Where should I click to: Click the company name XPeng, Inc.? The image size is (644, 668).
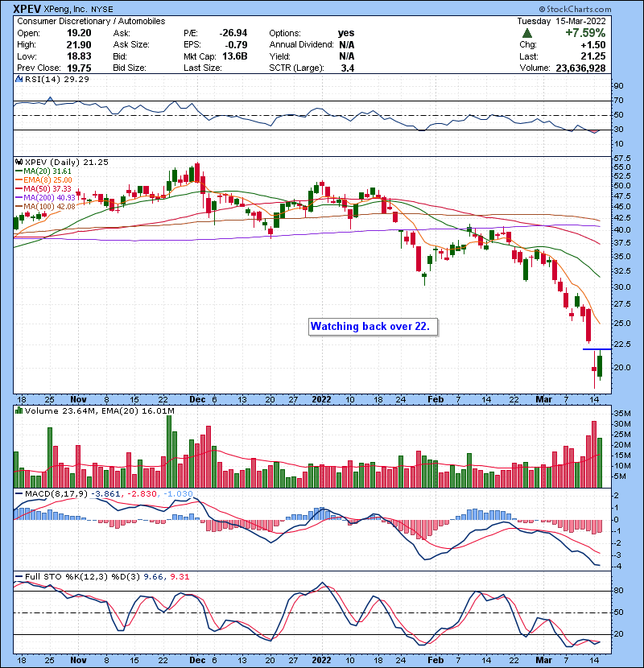pyautogui.click(x=64, y=9)
